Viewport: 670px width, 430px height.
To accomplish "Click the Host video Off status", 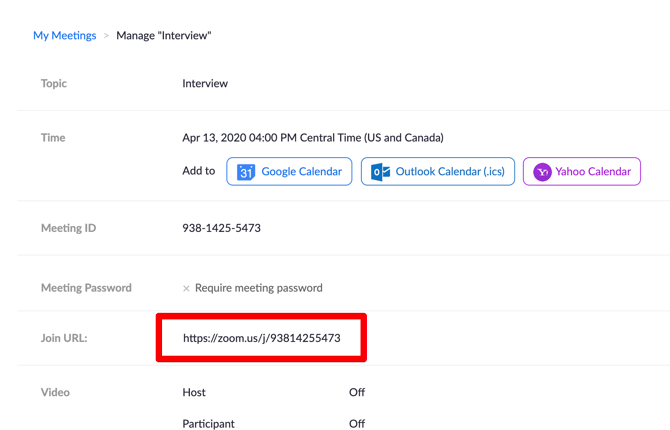I will tap(357, 392).
